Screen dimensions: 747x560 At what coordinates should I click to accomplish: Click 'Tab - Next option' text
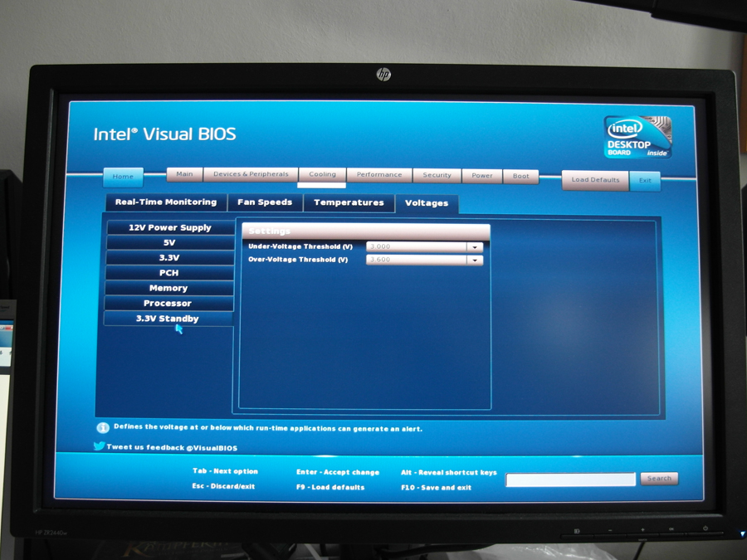225,471
